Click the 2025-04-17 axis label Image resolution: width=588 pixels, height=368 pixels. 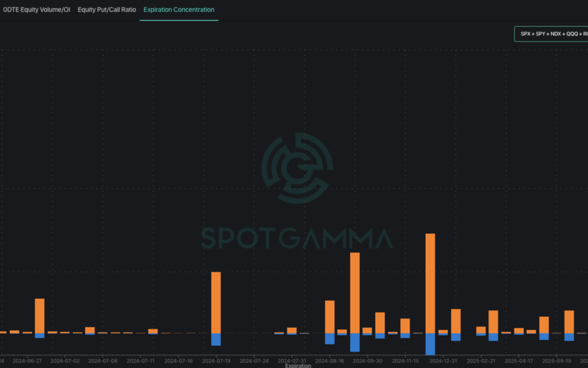pyautogui.click(x=519, y=361)
